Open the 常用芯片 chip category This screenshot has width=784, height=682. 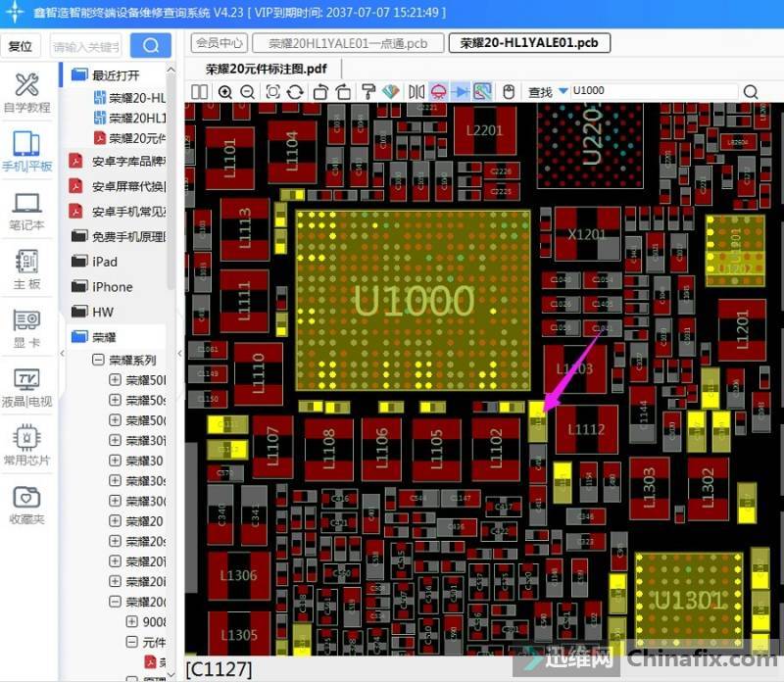(x=26, y=447)
